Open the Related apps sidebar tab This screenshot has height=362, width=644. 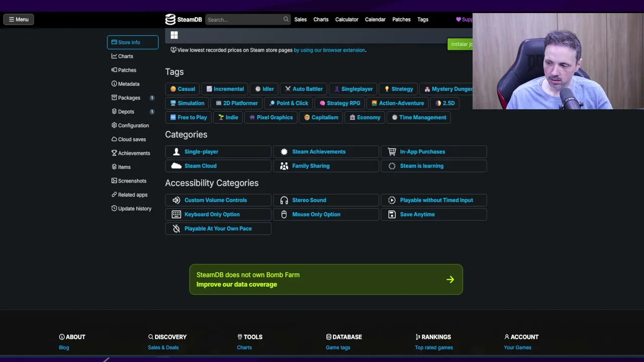[133, 195]
